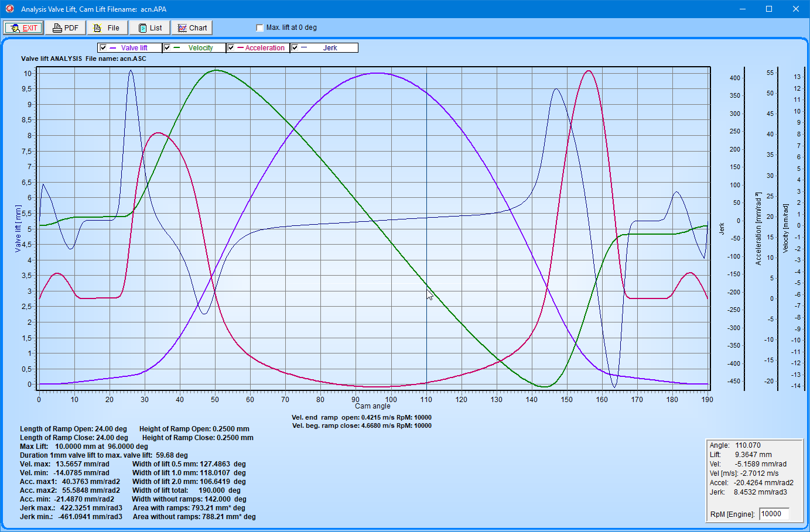Toggle the Velocity curve checkbox
This screenshot has width=810, height=532.
point(167,48)
